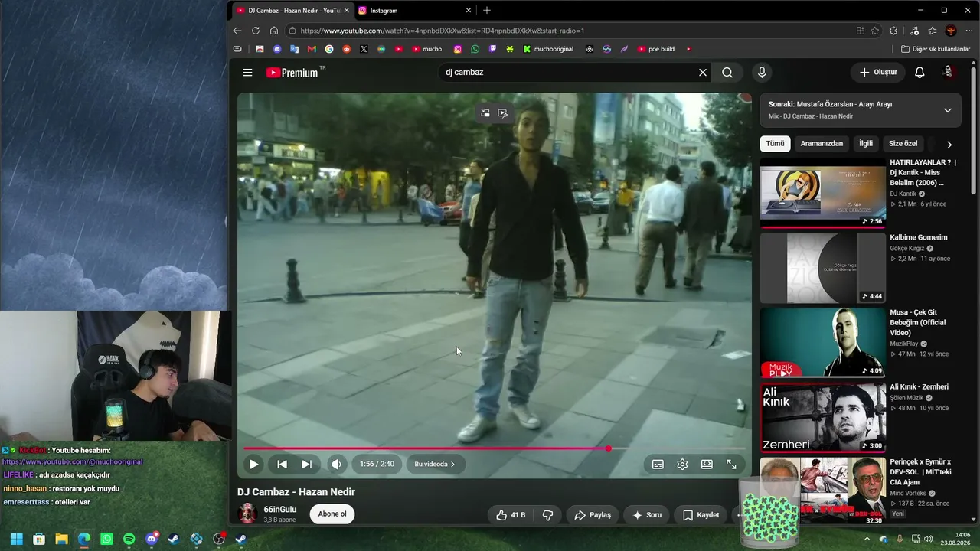
Task: Show hidden system tray icons
Action: pos(867,539)
